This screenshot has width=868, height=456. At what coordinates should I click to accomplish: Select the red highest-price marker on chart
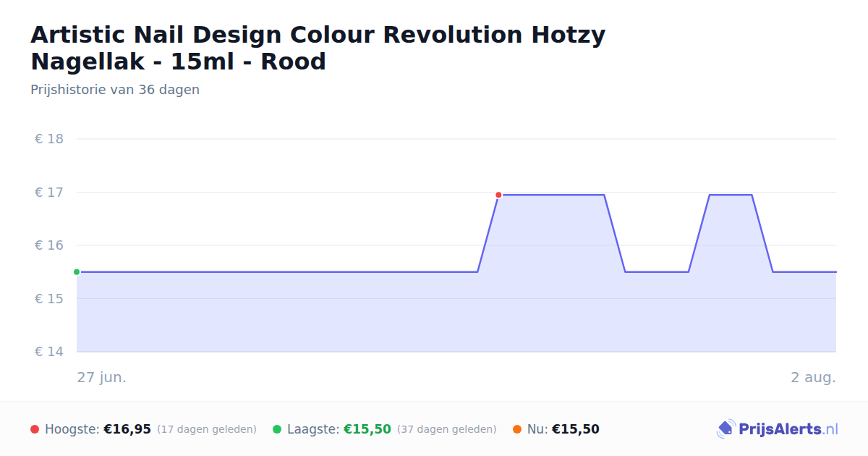coord(498,195)
